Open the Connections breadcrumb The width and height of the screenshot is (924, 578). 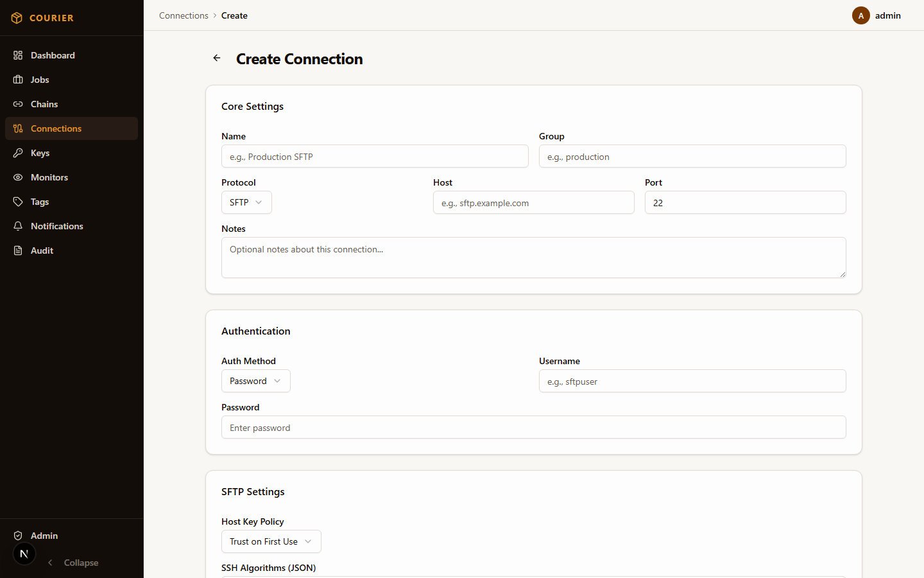(184, 15)
